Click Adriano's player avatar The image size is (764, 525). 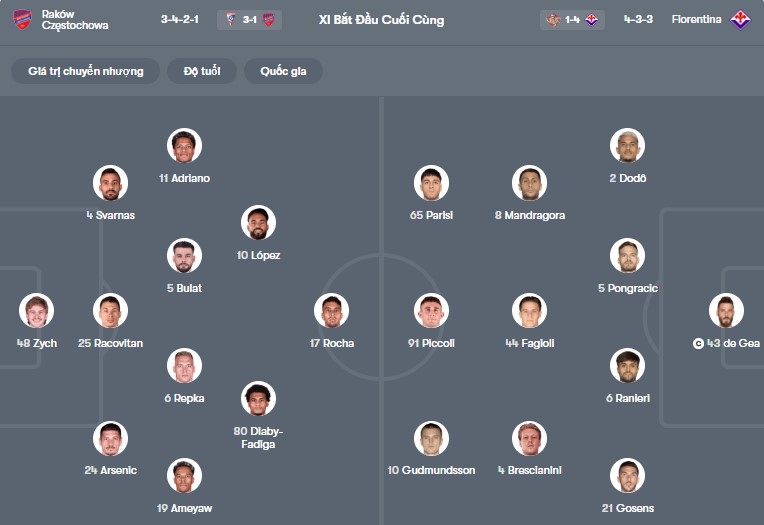(x=184, y=146)
